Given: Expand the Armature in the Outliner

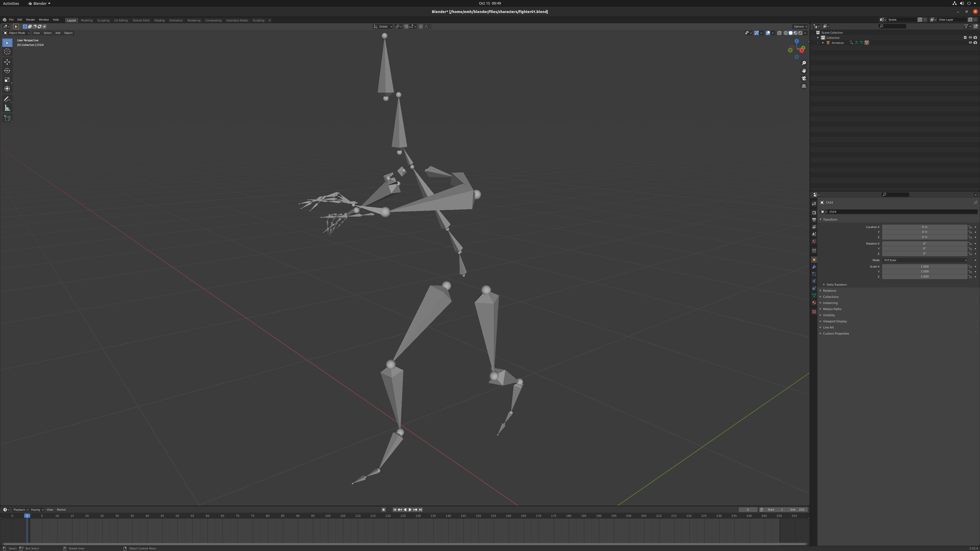Looking at the screenshot, I should 823,43.
